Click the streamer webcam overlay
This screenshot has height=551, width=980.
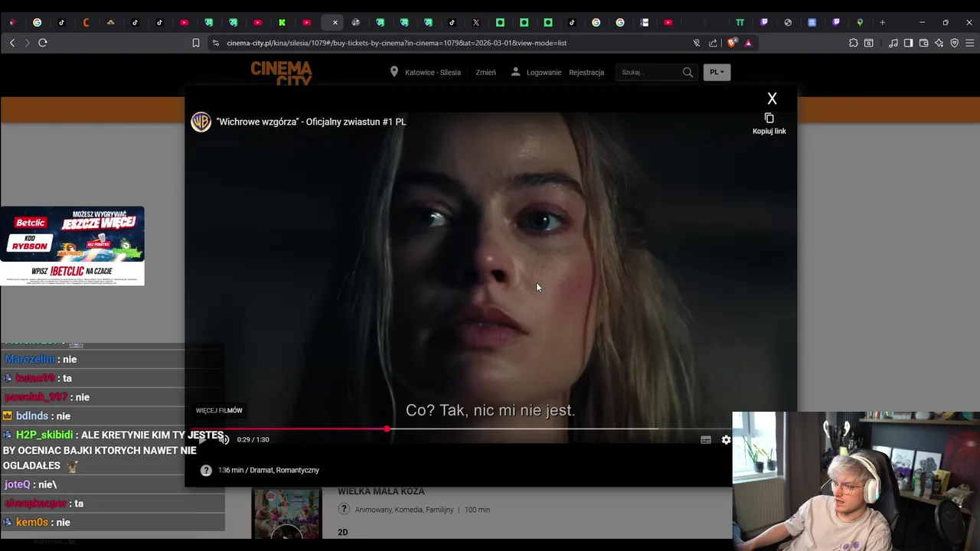click(x=856, y=481)
